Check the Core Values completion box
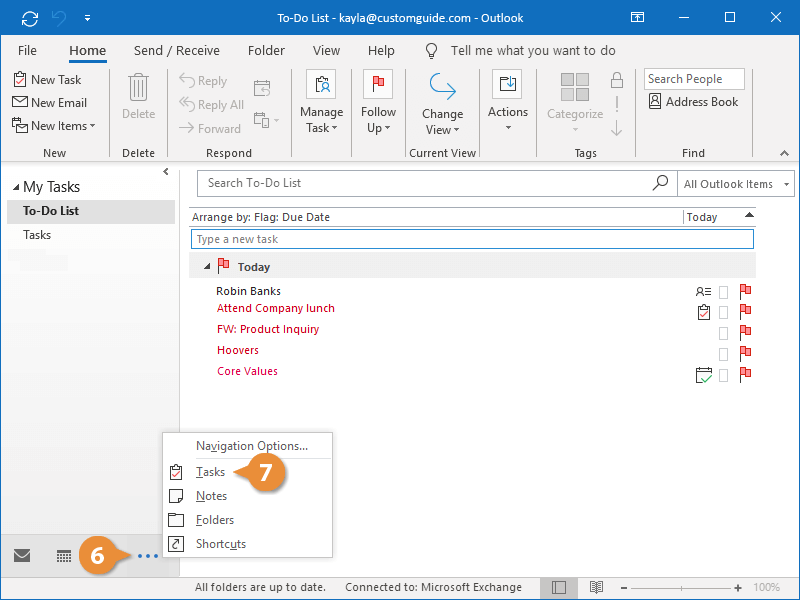 (x=723, y=376)
